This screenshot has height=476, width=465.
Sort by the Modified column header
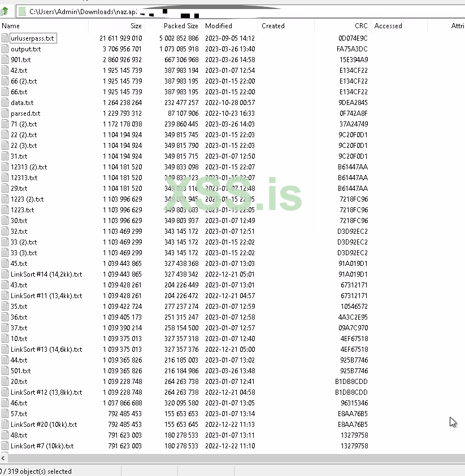(x=229, y=26)
